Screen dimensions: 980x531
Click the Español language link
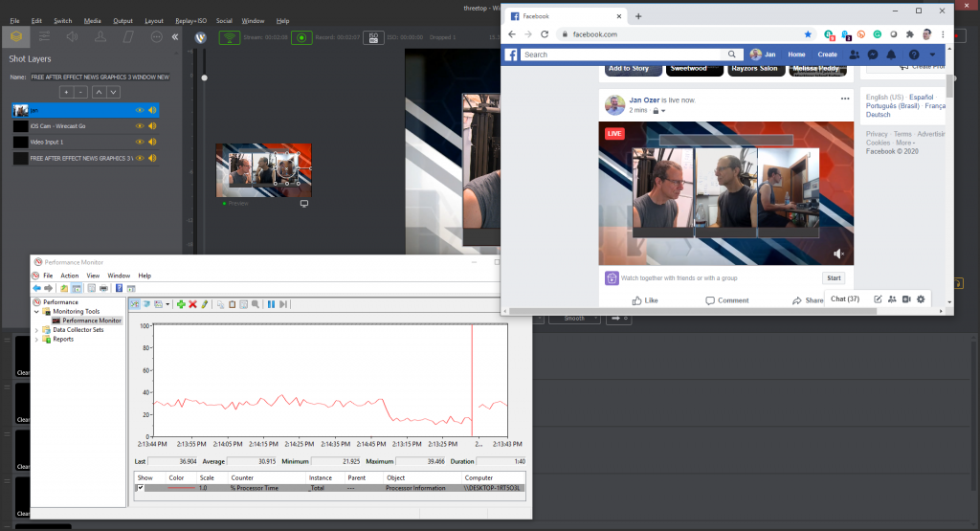tap(921, 98)
